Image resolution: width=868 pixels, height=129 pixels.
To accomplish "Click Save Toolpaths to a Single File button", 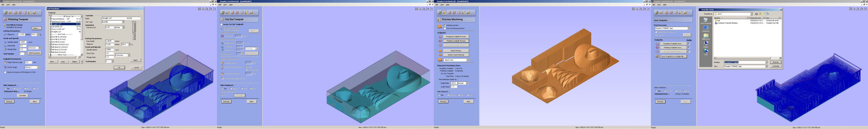I will [674, 56].
